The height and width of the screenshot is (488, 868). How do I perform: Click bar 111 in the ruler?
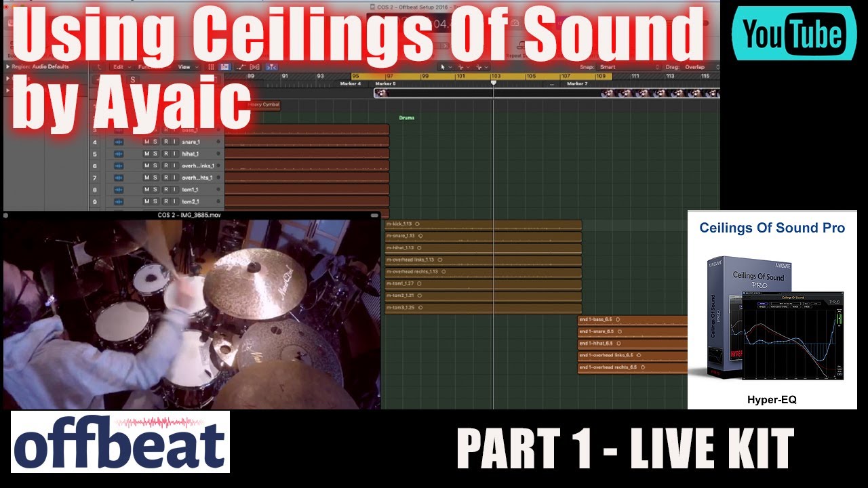pyautogui.click(x=635, y=76)
